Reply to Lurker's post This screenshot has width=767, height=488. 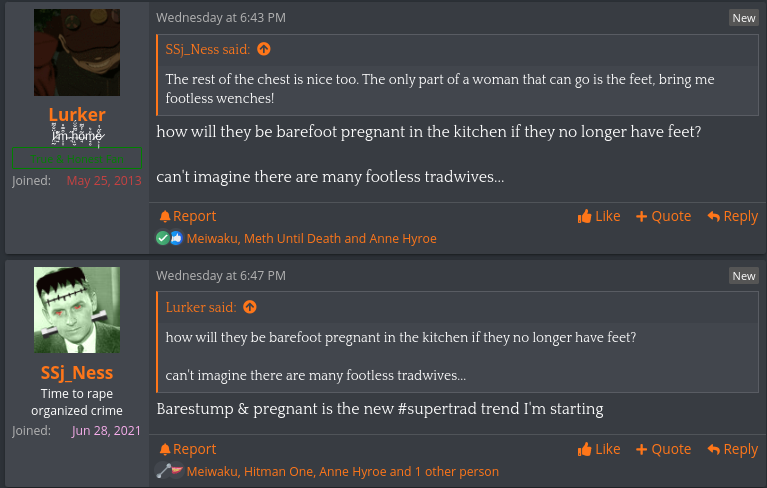click(732, 216)
